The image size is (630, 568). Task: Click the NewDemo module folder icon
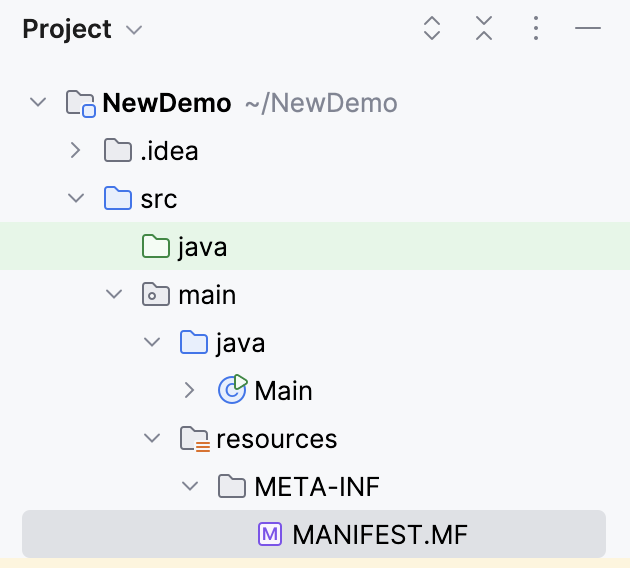click(x=81, y=103)
